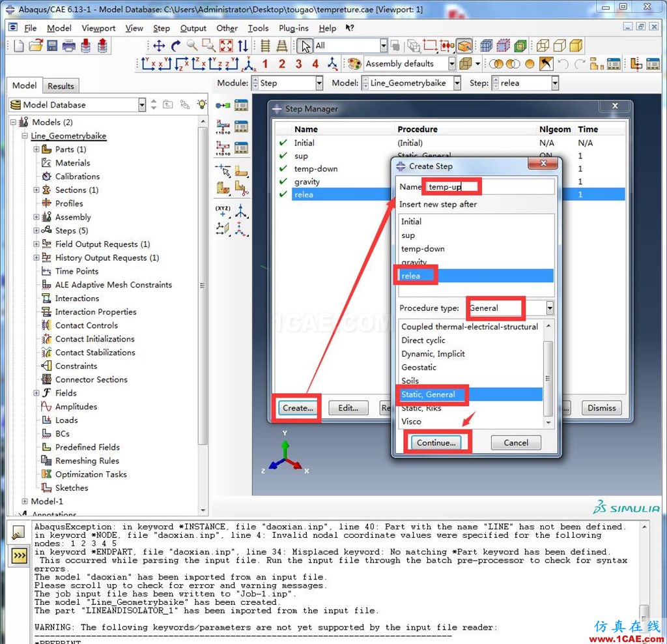Expand the Field Output Requests node
The image size is (667, 644).
(36, 244)
